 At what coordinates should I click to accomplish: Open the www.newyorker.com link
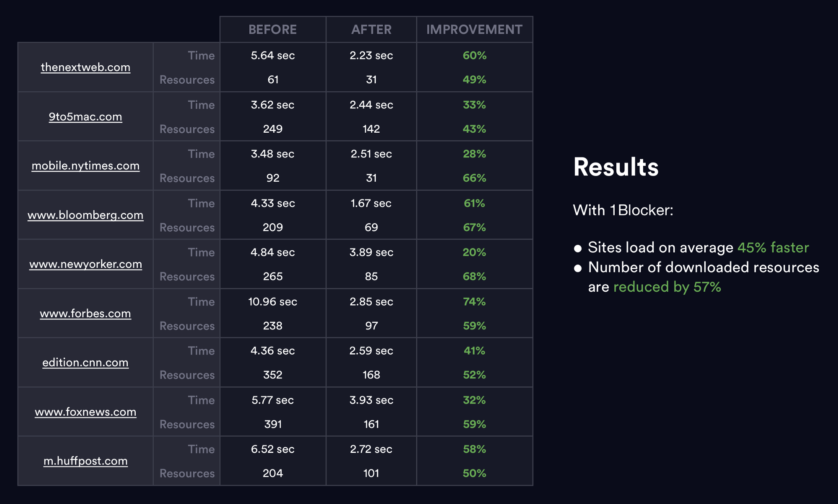click(x=85, y=264)
